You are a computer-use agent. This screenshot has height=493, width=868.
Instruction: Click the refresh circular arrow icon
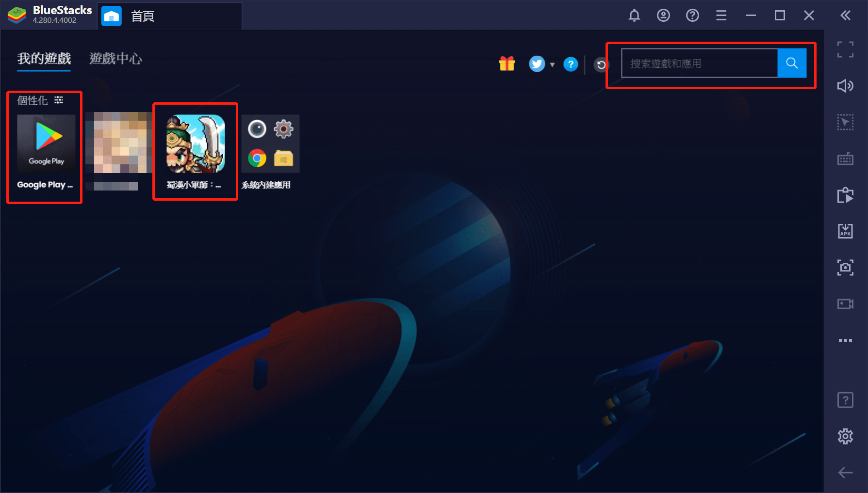(x=601, y=64)
